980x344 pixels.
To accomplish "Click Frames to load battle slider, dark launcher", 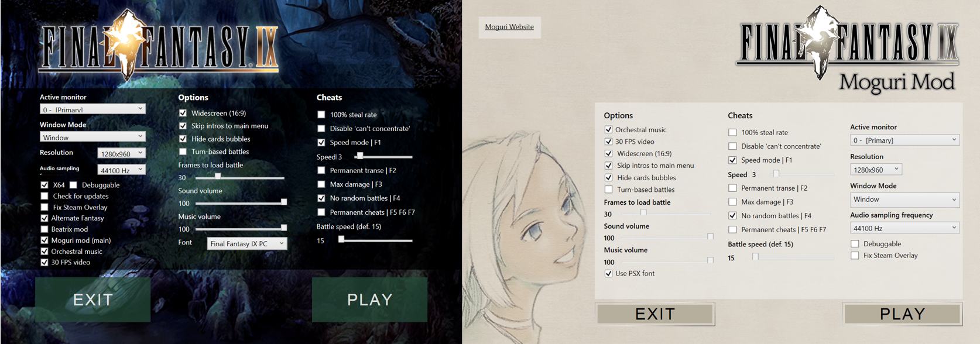I will 239,177.
